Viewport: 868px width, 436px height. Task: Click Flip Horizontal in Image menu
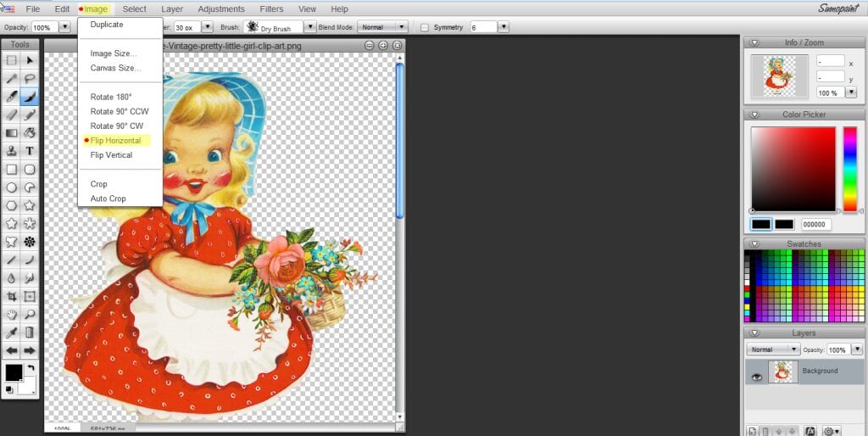pyautogui.click(x=115, y=141)
